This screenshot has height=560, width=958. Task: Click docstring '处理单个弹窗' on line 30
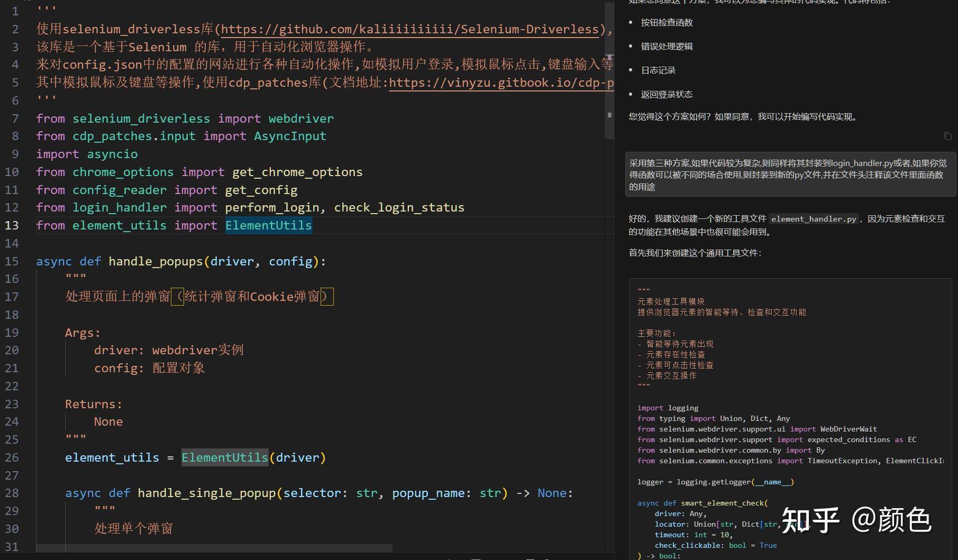tap(133, 528)
